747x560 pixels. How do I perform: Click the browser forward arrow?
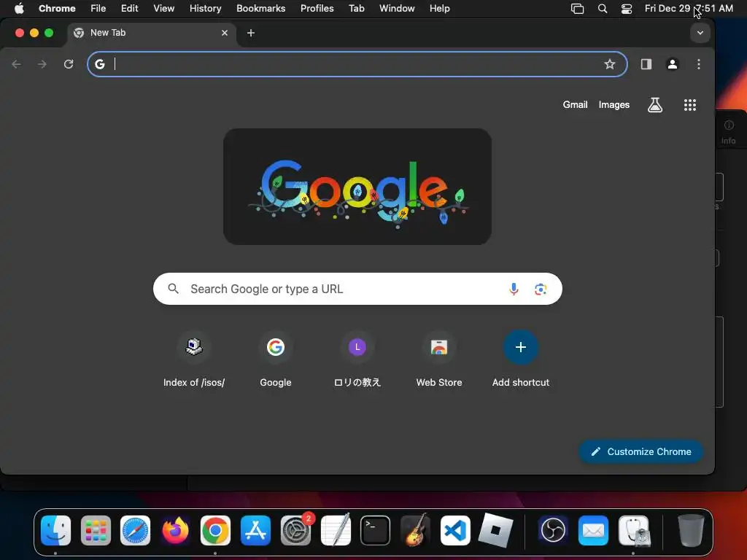(x=42, y=64)
